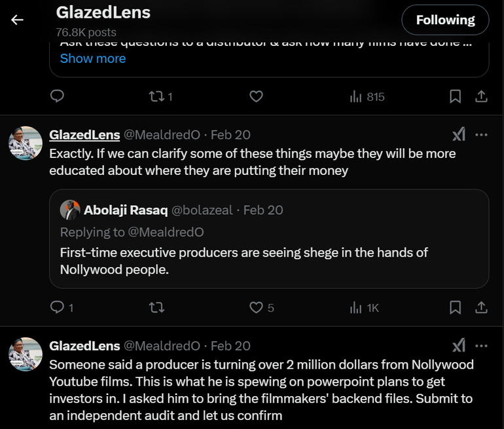The width and height of the screenshot is (504, 429).
Task: Open more options on 'Exactly' post
Action: [x=481, y=134]
